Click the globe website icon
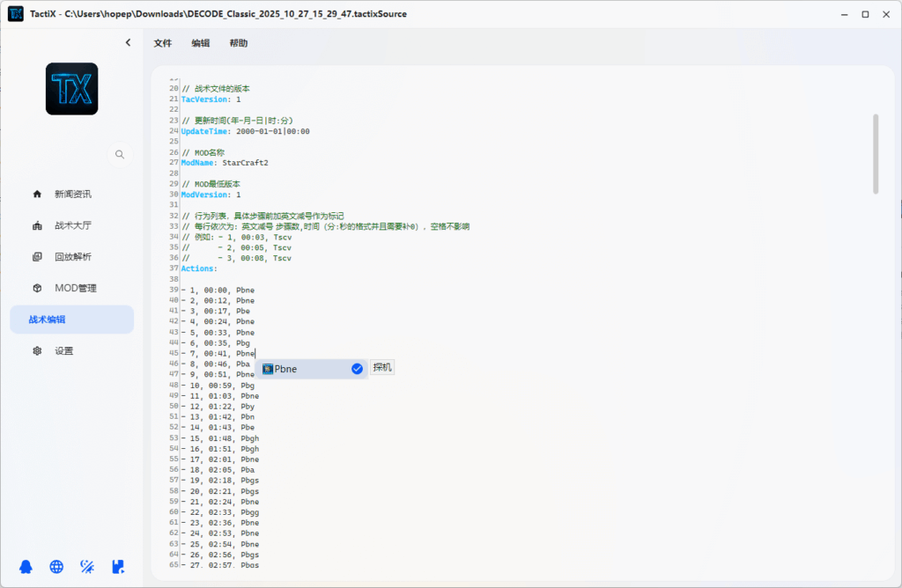Image resolution: width=902 pixels, height=588 pixels. (56, 567)
